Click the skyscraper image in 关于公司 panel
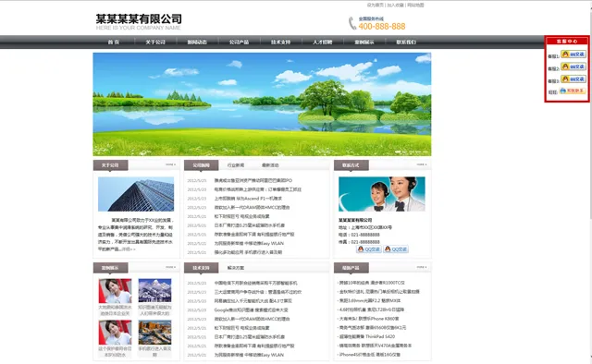The image size is (592, 364). pyautogui.click(x=136, y=194)
